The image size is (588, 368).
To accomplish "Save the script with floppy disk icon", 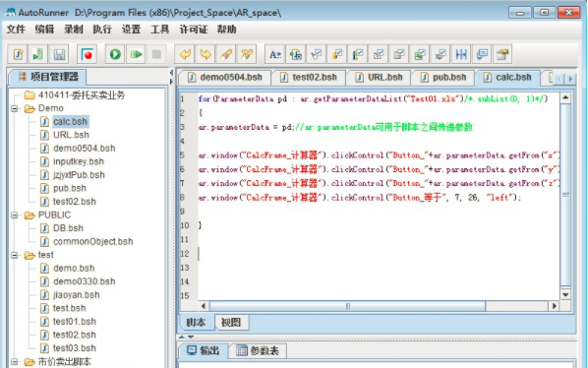I will [x=59, y=55].
